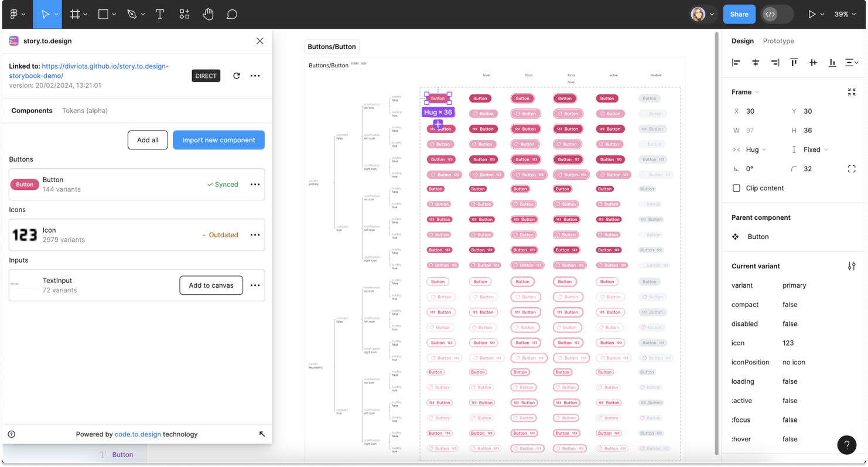Click the help question mark in the corner
This screenshot has width=868, height=467.
click(x=847, y=445)
